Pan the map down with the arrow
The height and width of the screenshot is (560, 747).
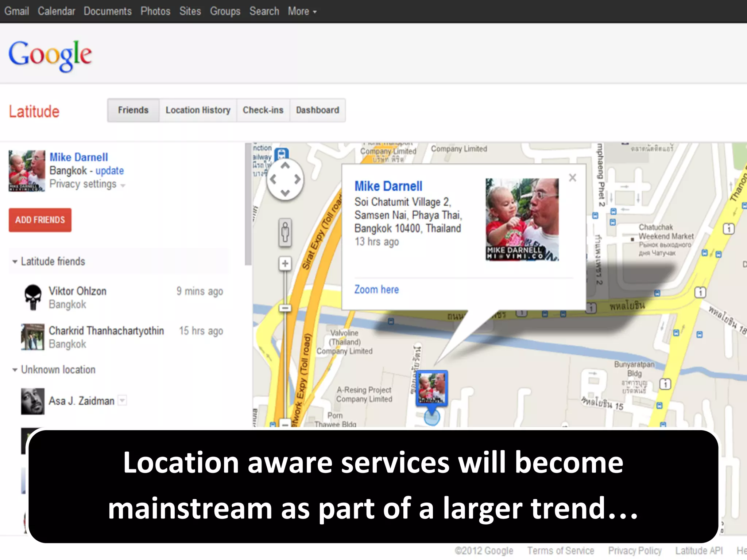tap(285, 192)
